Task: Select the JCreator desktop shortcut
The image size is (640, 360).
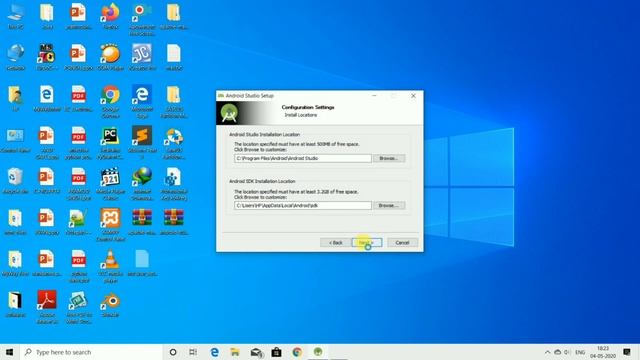Action: coord(142,57)
